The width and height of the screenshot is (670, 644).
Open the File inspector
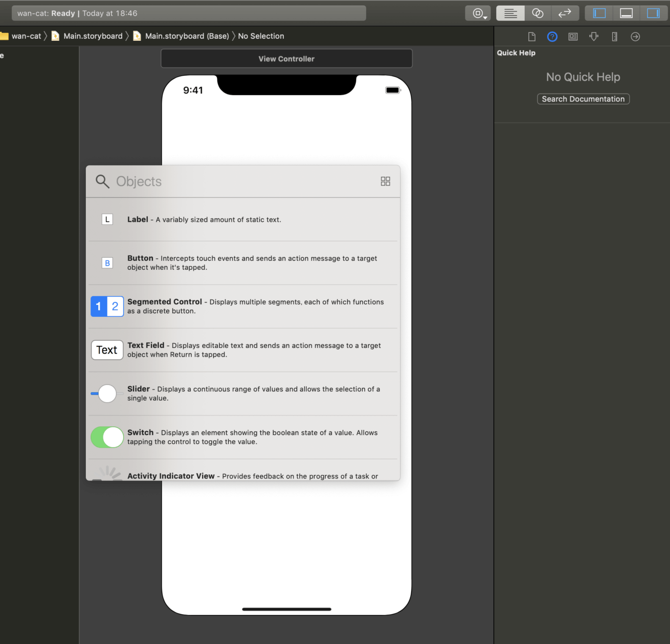coord(531,36)
